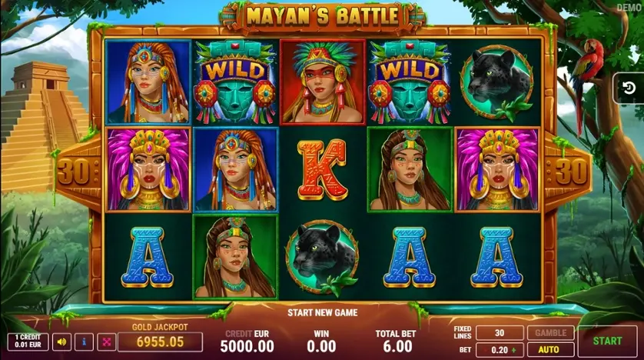Start the spin with START button

(x=607, y=341)
